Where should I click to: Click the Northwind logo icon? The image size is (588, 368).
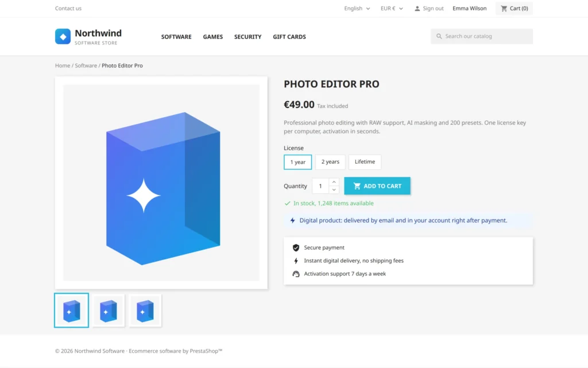pyautogui.click(x=63, y=36)
